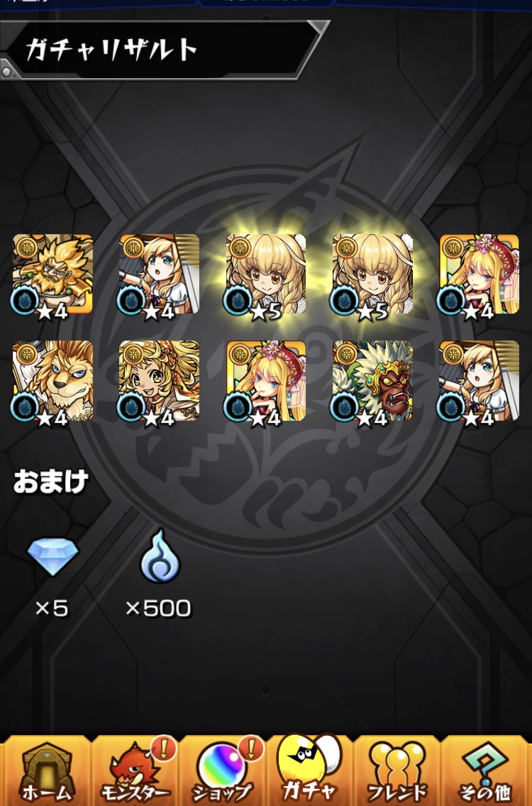Open the フレンド friends icon
This screenshot has height=806, width=532.
[397, 771]
